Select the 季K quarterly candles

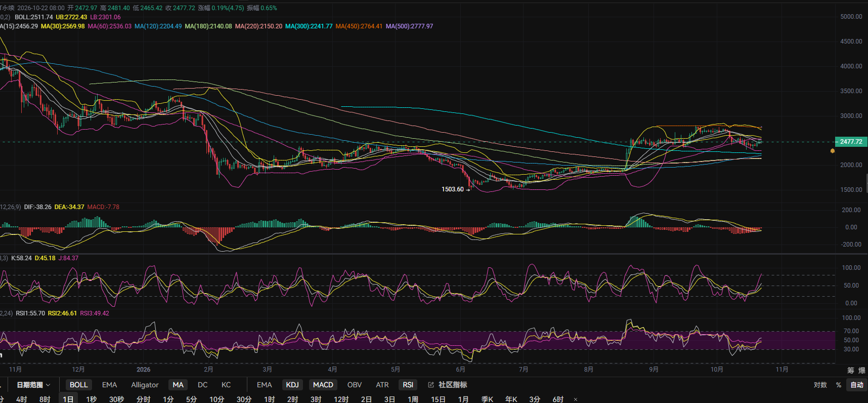point(487,399)
